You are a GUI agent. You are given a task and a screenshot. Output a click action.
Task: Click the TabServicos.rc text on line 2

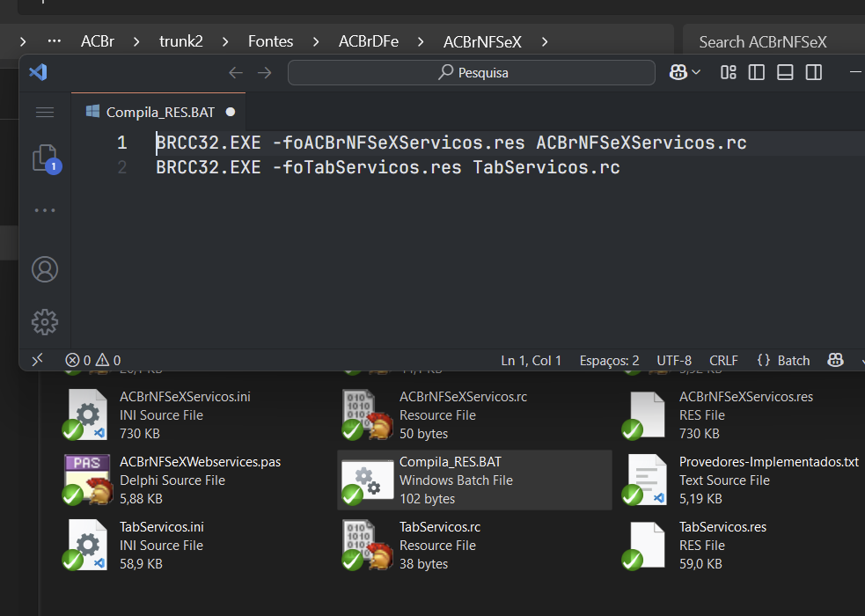pyautogui.click(x=546, y=167)
